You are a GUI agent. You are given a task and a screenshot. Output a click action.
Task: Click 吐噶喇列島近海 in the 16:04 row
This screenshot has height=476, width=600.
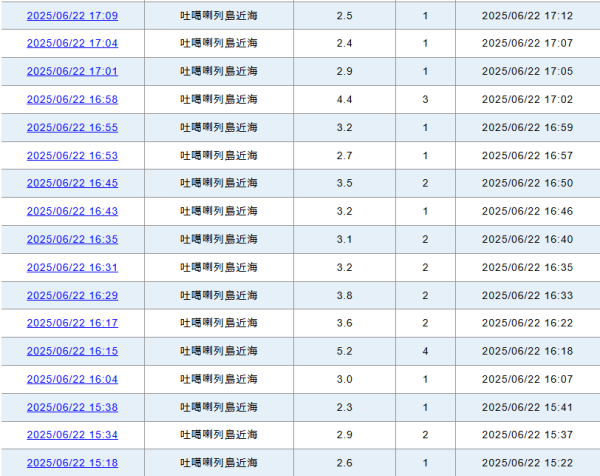pyautogui.click(x=219, y=380)
